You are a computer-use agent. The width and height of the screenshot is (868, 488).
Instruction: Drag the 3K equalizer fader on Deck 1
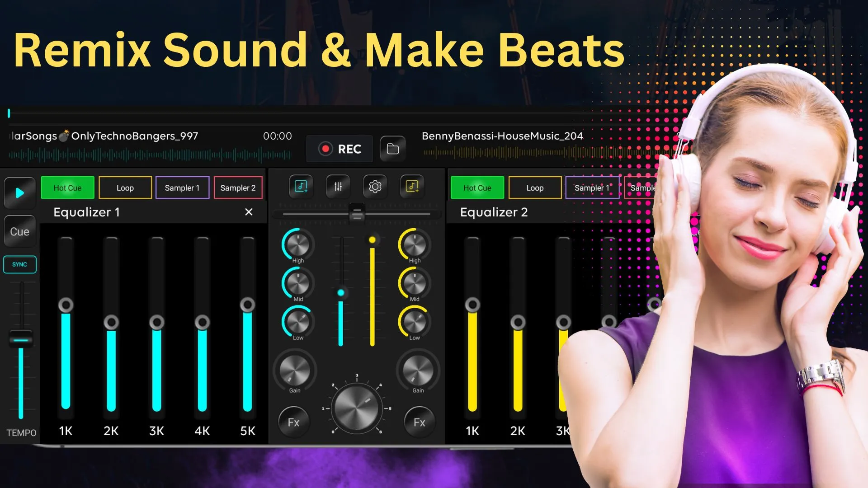156,322
